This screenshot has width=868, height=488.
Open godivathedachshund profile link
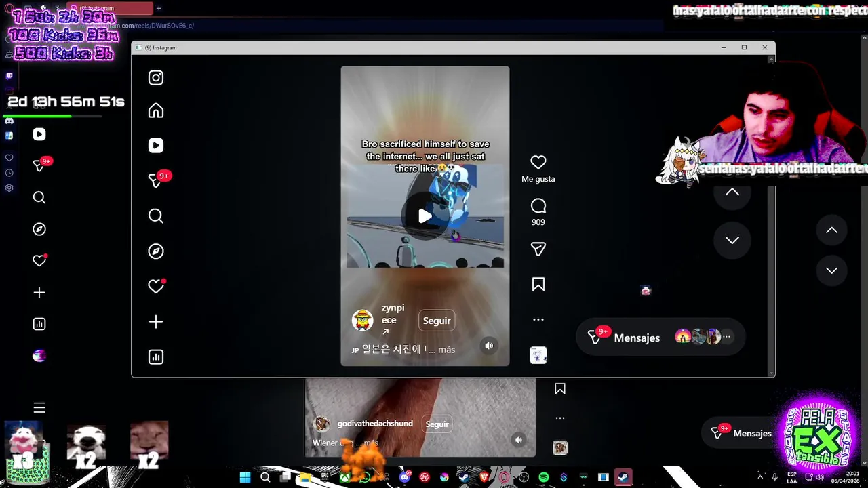[x=375, y=424]
